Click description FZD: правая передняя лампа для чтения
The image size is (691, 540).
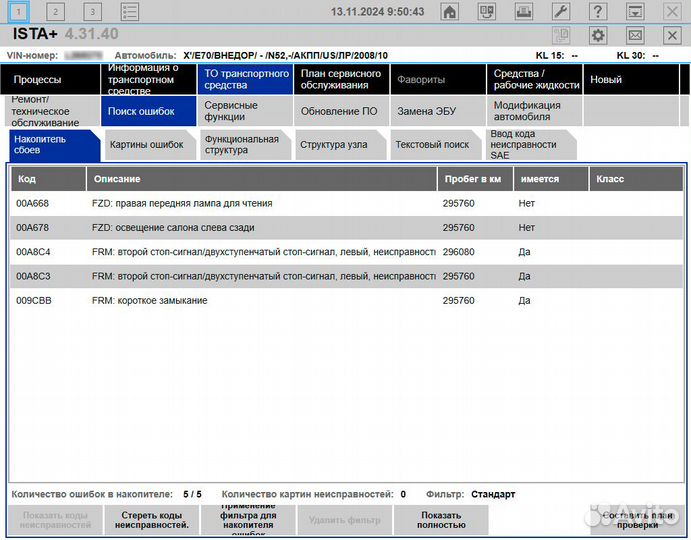pos(182,203)
